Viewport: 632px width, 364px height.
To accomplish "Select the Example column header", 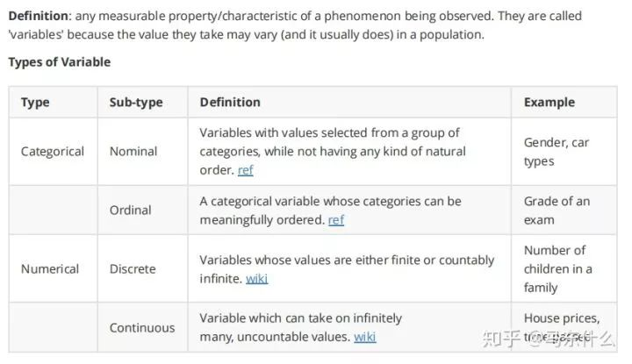I will (549, 102).
